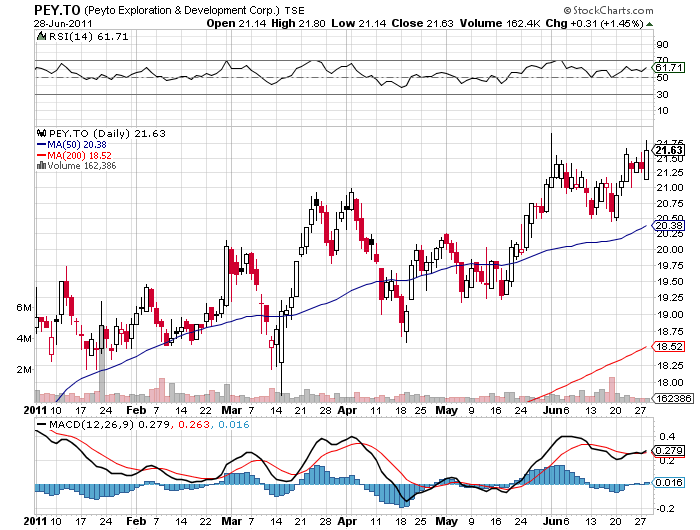Click the Close 21.63 header value

pyautogui.click(x=422, y=24)
